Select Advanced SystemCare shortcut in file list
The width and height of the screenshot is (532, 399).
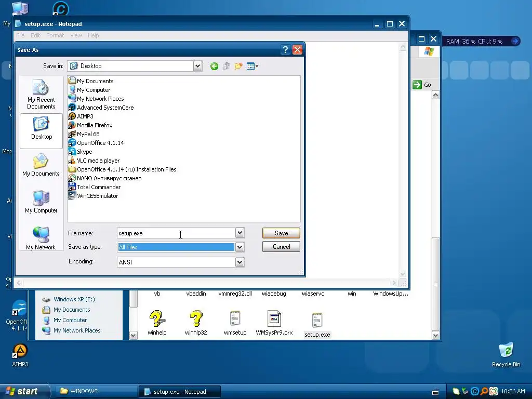(x=101, y=107)
